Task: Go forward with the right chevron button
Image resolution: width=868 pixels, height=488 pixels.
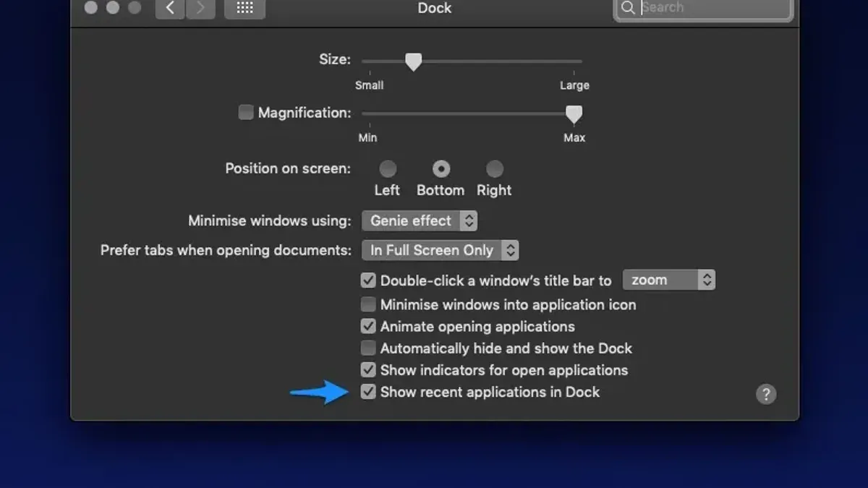Action: click(200, 8)
